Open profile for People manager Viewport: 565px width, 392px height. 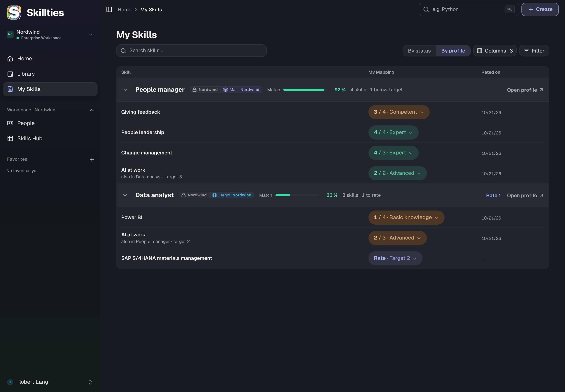[x=525, y=90]
